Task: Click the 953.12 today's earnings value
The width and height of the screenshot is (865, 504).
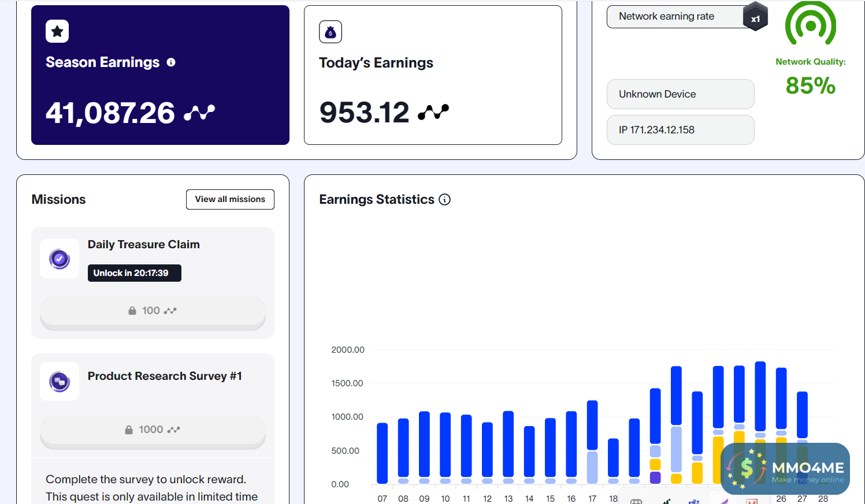Action: tap(365, 112)
